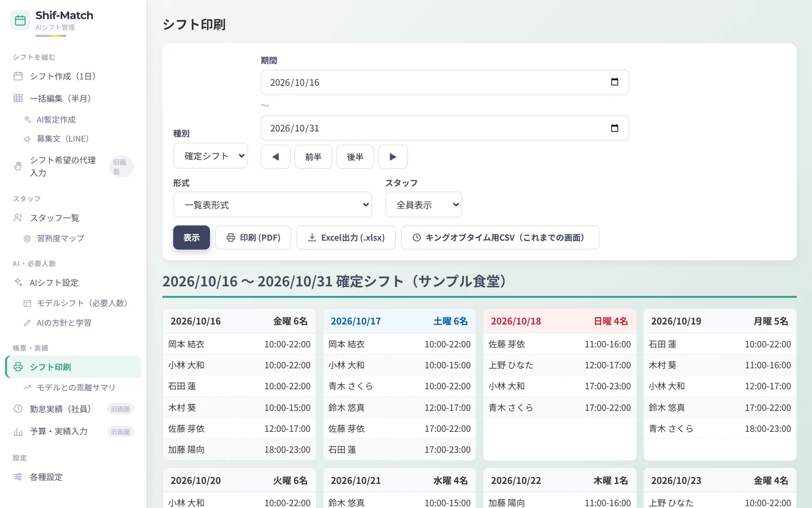
Task: Open 一括編集（半月）in sidebar
Action: pos(73,99)
